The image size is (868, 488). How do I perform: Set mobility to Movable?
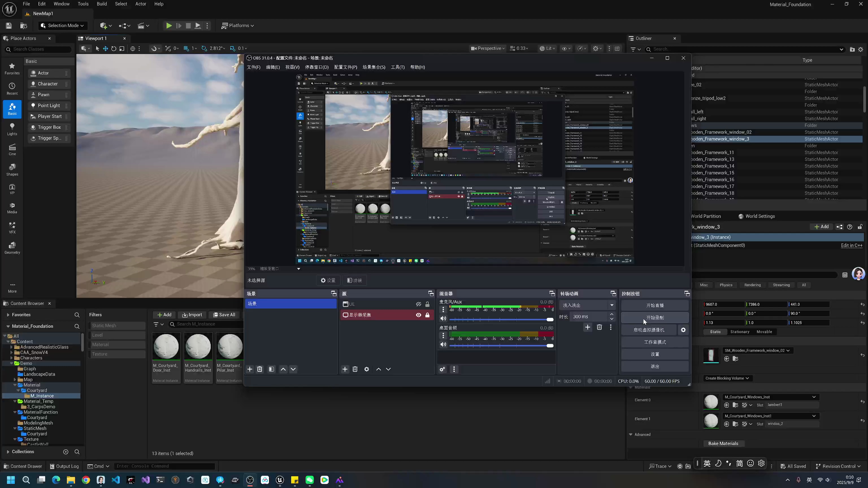click(764, 332)
